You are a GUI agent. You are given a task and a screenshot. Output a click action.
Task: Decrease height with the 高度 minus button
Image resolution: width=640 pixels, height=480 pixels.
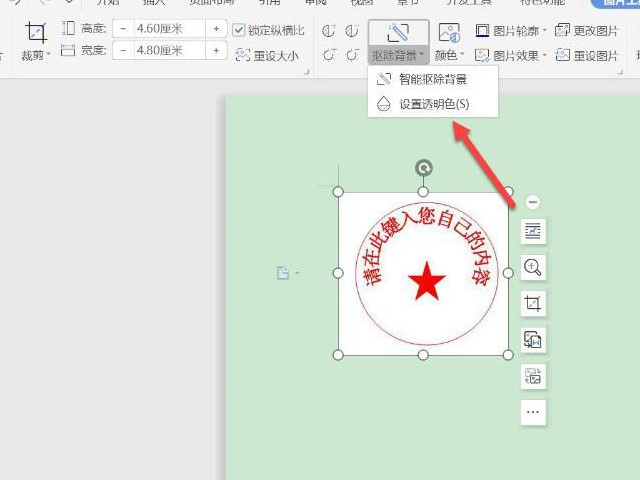[123, 29]
